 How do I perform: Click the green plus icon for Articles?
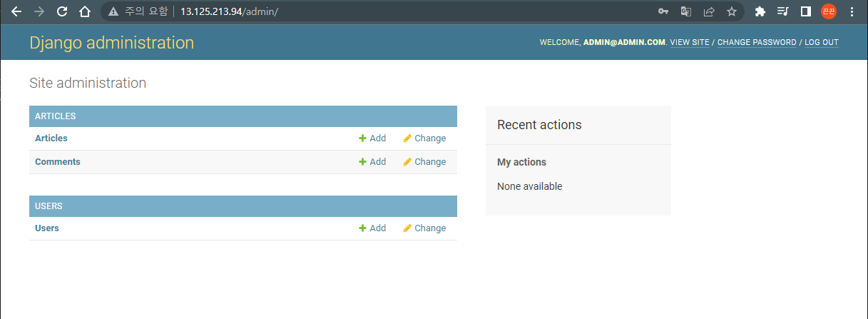362,138
